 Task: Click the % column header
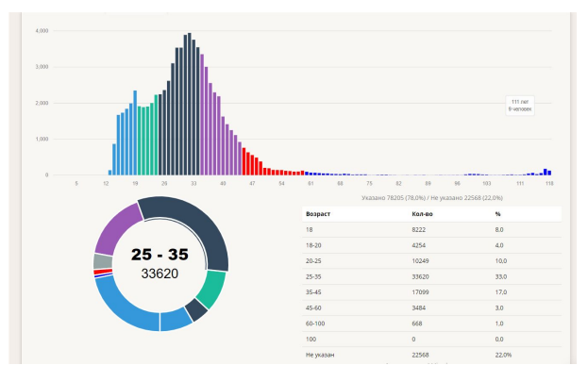tap(497, 214)
